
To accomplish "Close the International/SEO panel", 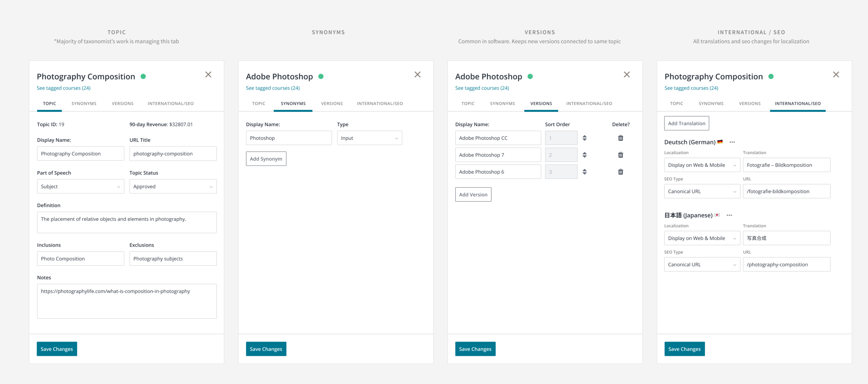I will pyautogui.click(x=836, y=75).
